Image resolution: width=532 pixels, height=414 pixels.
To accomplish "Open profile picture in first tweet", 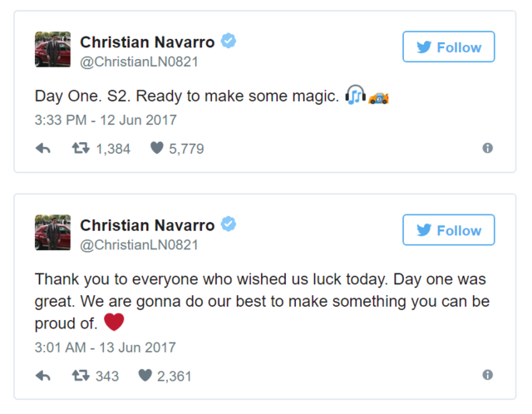I will [52, 49].
